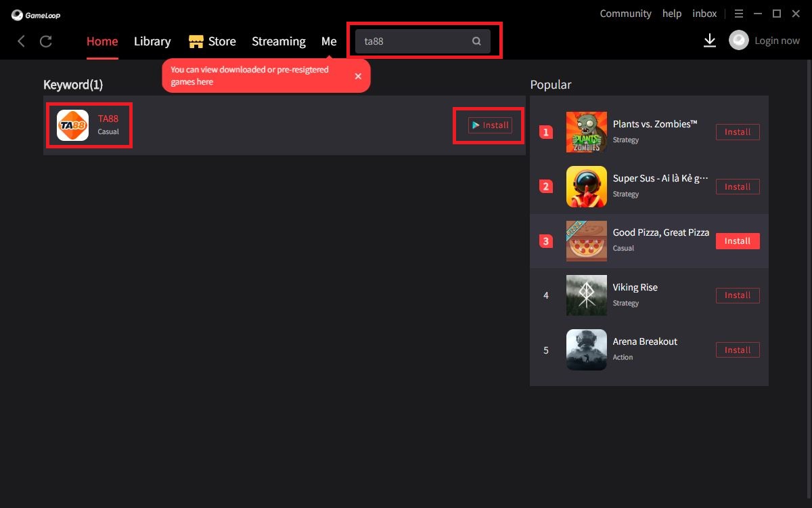Viewport: 812px width, 508px height.
Task: Open the hamburger menu icon
Action: [739, 14]
